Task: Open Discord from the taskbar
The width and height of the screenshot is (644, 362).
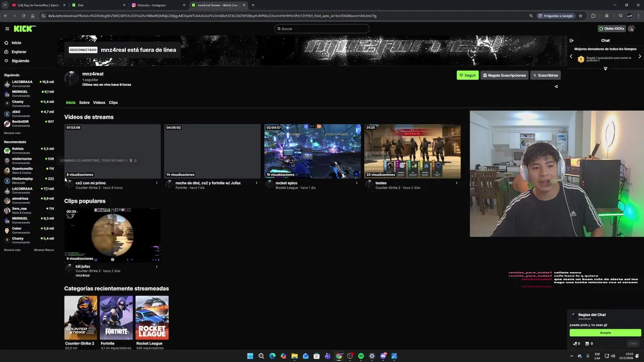Action: tap(383, 356)
